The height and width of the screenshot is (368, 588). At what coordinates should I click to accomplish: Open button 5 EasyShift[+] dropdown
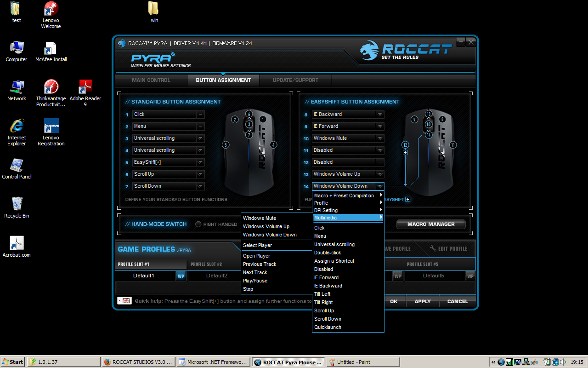coord(200,162)
